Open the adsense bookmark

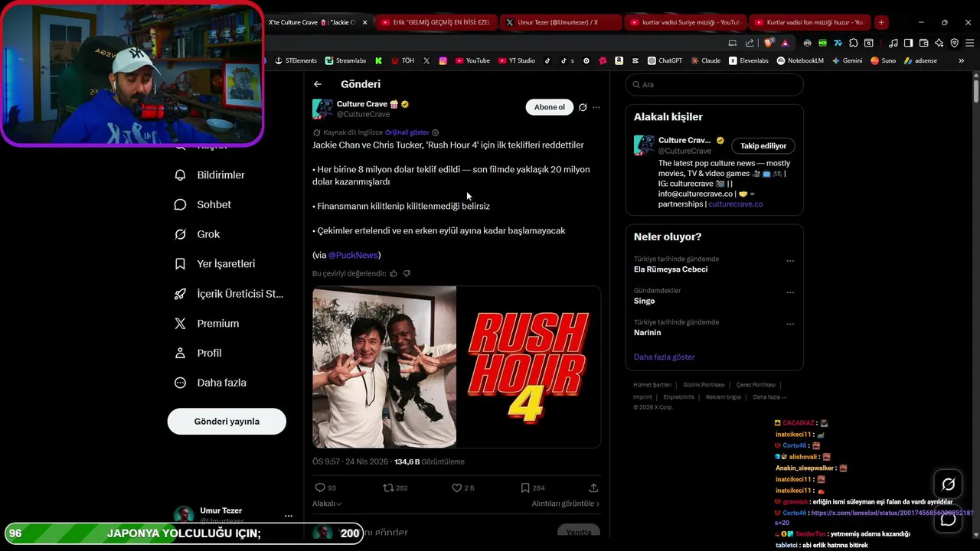[x=920, y=60]
